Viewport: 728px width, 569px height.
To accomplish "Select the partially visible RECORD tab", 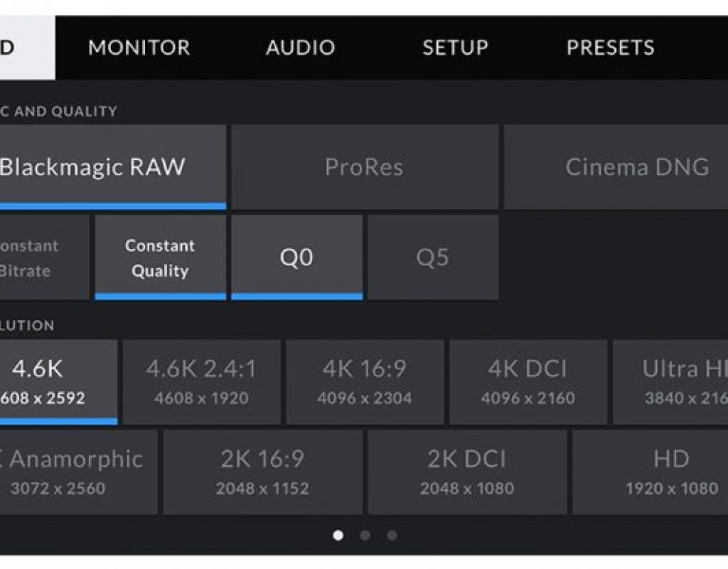I will point(27,48).
